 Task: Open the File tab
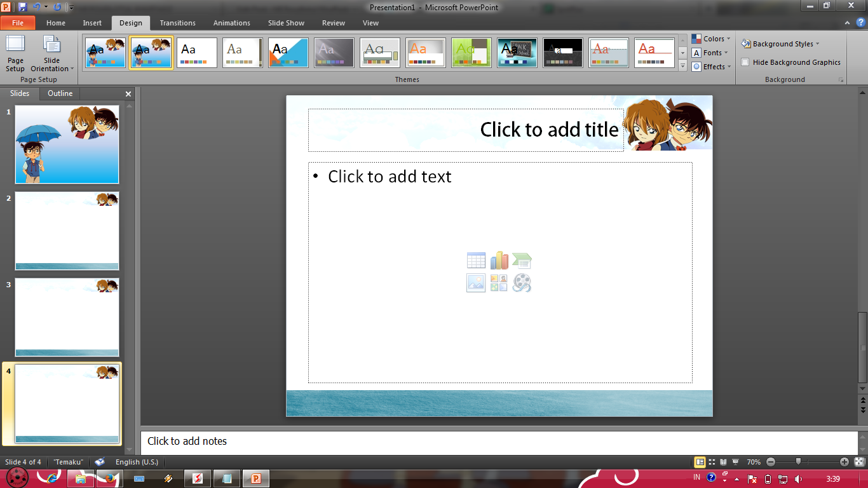click(18, 23)
